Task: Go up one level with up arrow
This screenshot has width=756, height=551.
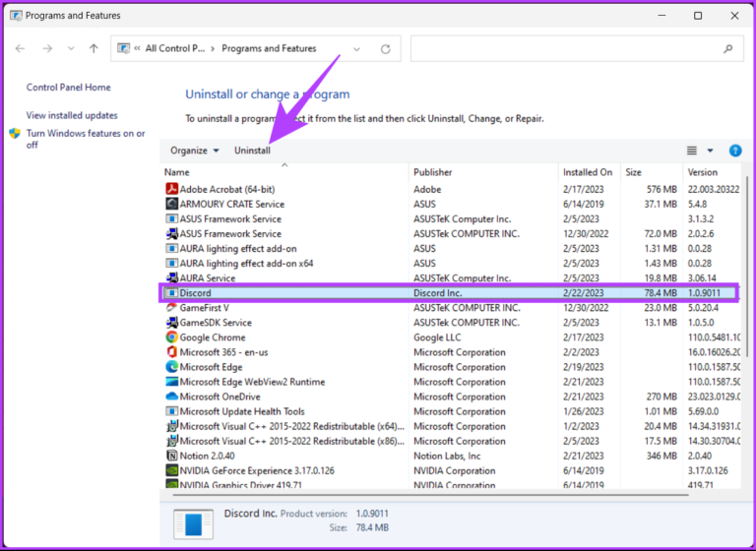Action: pyautogui.click(x=94, y=48)
